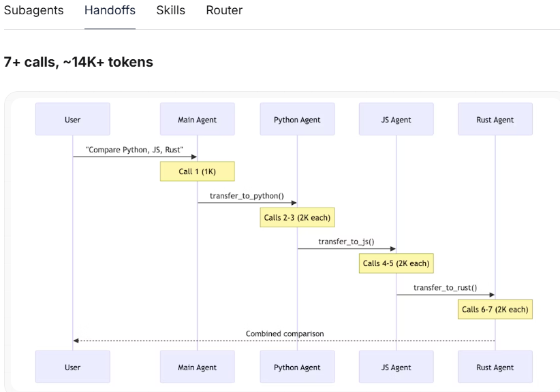This screenshot has width=560, height=392.
Task: Click the top Main Agent box
Action: [x=198, y=119]
